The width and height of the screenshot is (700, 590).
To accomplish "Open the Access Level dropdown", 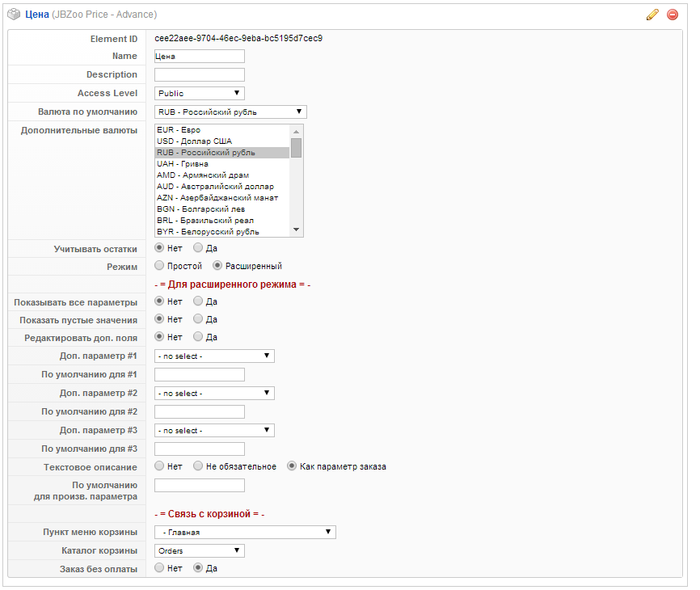I will pyautogui.click(x=199, y=93).
